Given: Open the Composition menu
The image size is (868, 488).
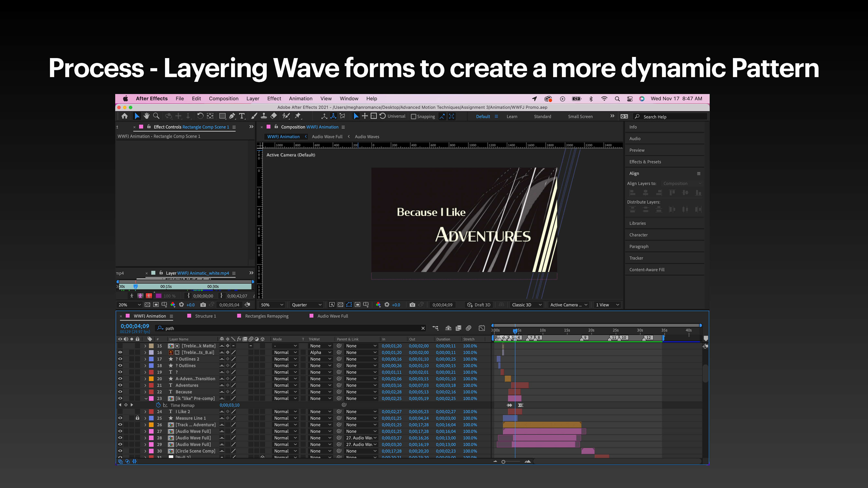Looking at the screenshot, I should point(223,99).
